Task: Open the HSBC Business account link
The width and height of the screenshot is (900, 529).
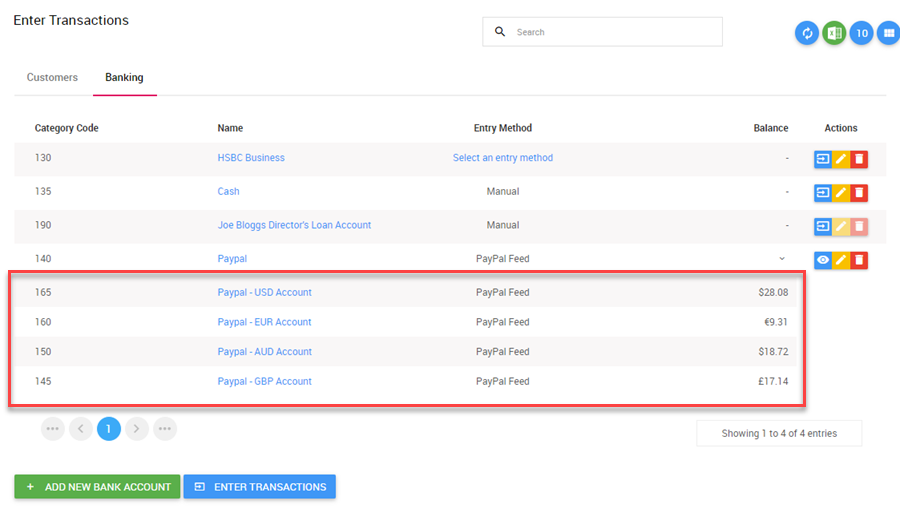Action: tap(251, 158)
